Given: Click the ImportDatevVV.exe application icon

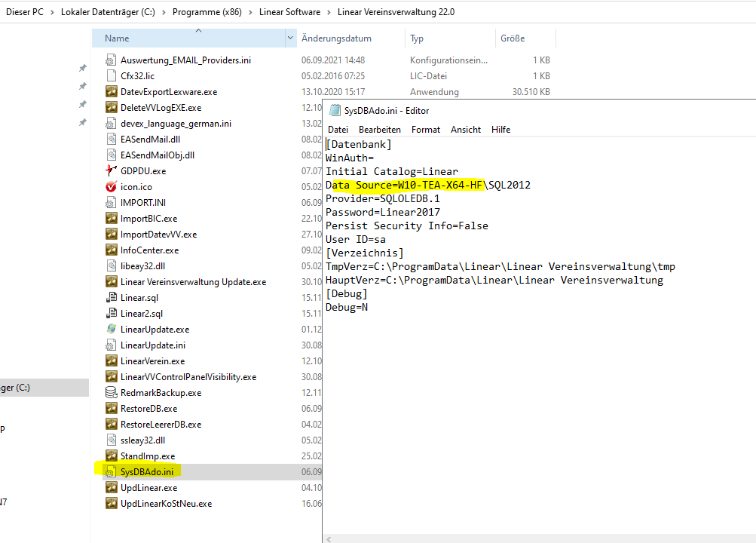Looking at the screenshot, I should click(x=112, y=235).
